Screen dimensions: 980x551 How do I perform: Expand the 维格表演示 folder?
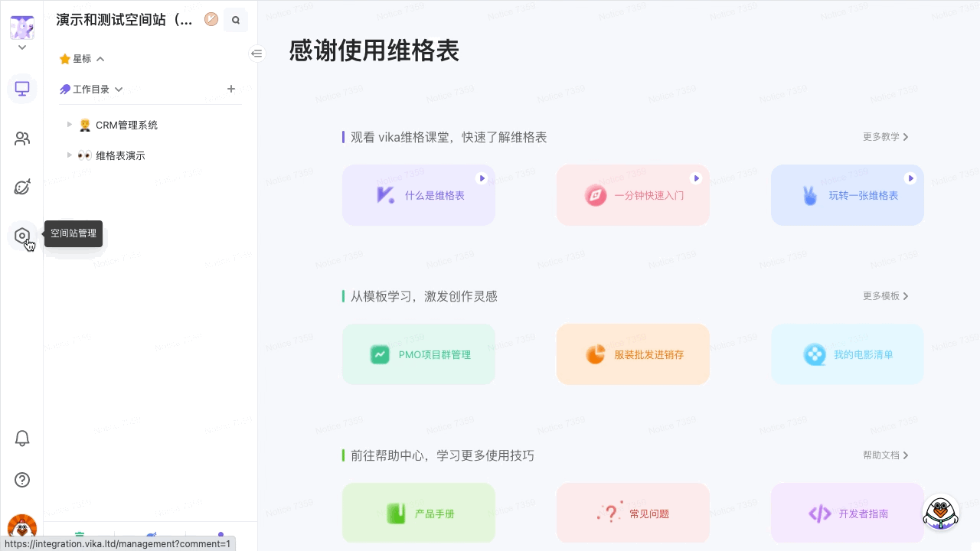click(70, 155)
